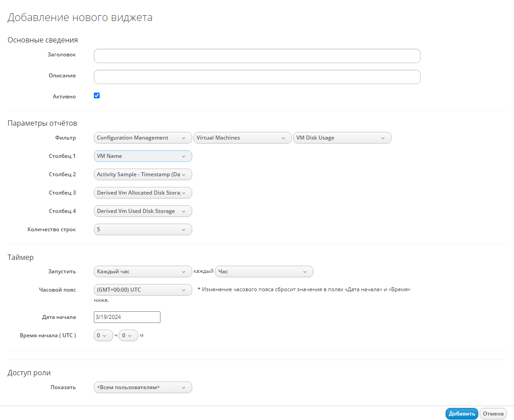Open the Virtual Machines filter dropdown
The image size is (514, 420).
pos(242,138)
